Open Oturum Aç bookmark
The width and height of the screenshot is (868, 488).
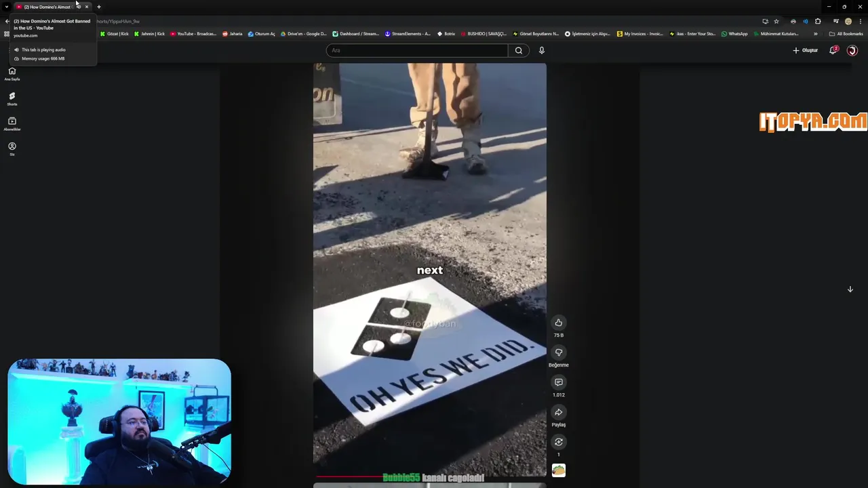pyautogui.click(x=262, y=34)
